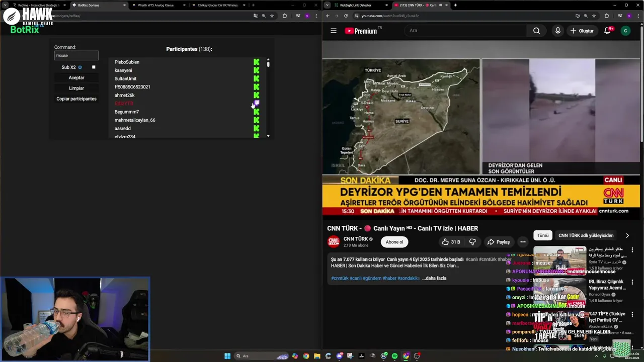Select participant aasredd
This screenshot has width=644, height=362.
(x=122, y=128)
